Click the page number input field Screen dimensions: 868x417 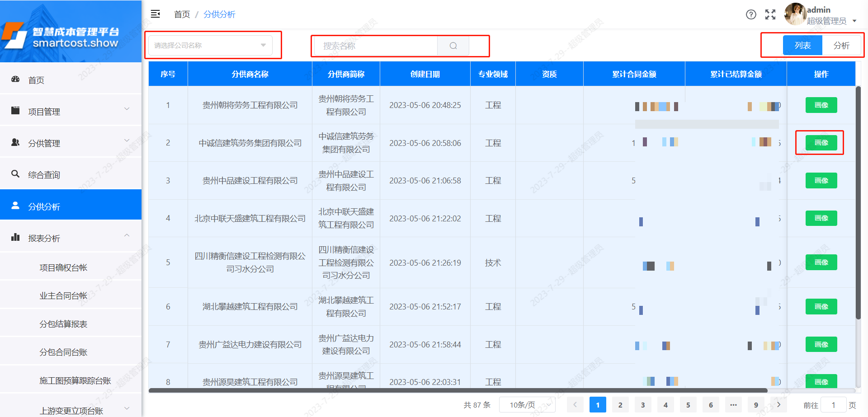[834, 404]
